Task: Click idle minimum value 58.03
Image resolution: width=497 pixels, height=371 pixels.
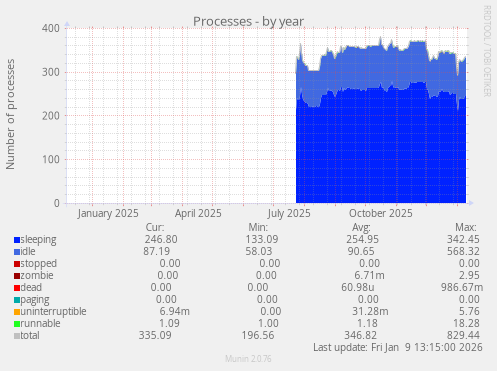Action: click(259, 251)
